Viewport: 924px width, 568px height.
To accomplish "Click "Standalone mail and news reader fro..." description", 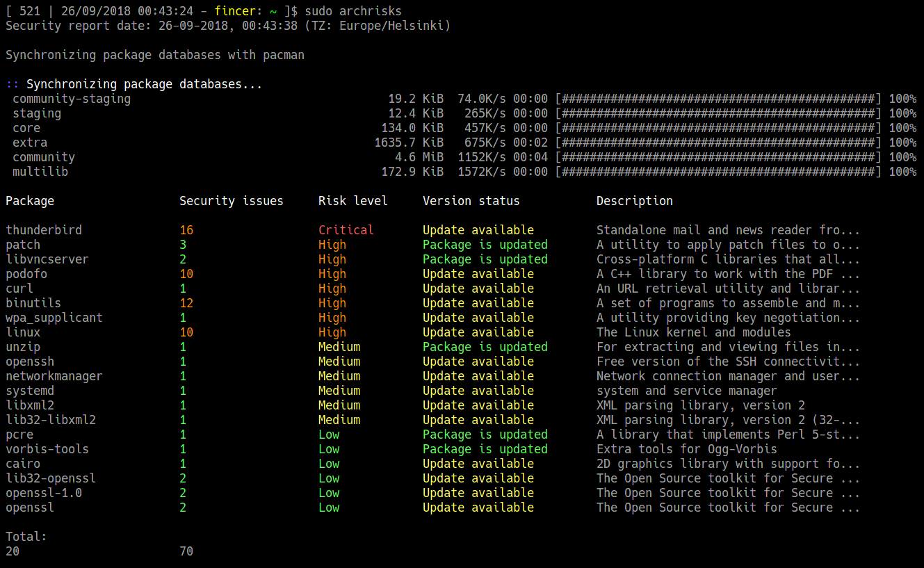I will [729, 230].
